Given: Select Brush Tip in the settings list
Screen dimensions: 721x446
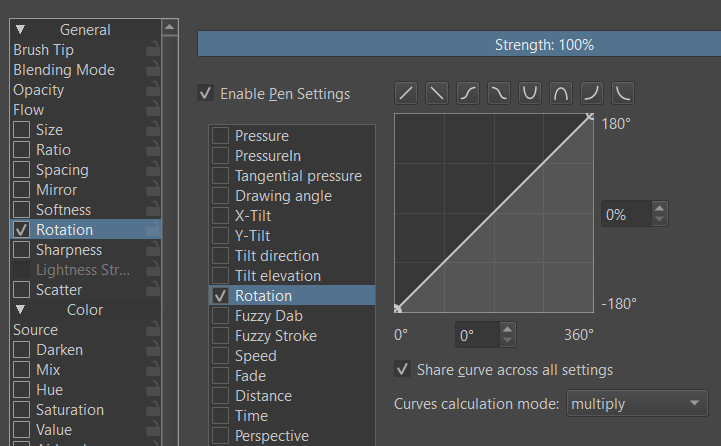Looking at the screenshot, I should [44, 50].
